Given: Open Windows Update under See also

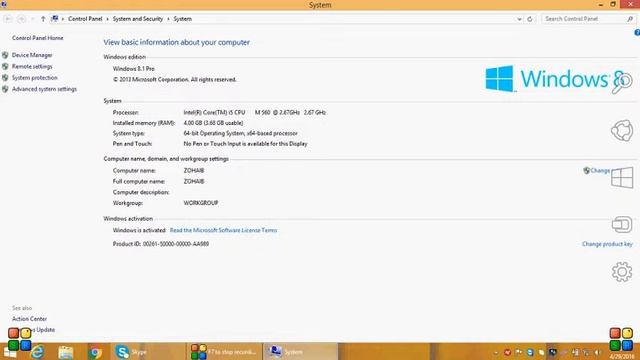Looking at the screenshot, I should pos(43,330).
